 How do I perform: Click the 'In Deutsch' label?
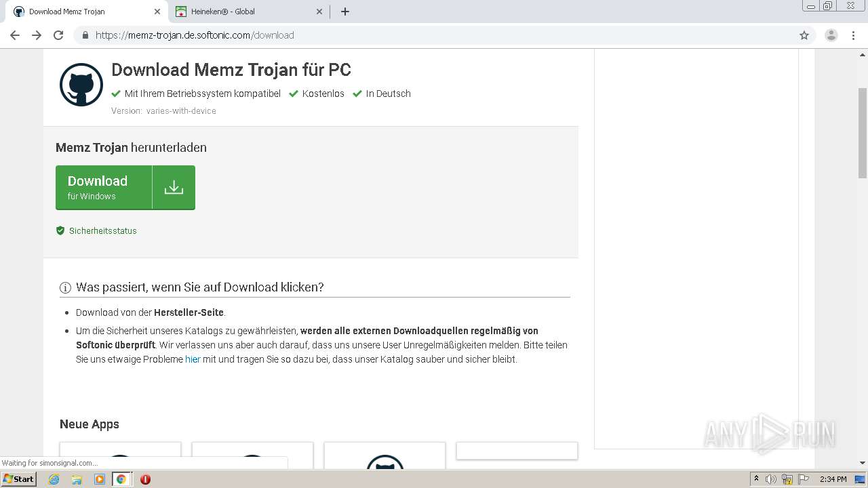coord(389,94)
